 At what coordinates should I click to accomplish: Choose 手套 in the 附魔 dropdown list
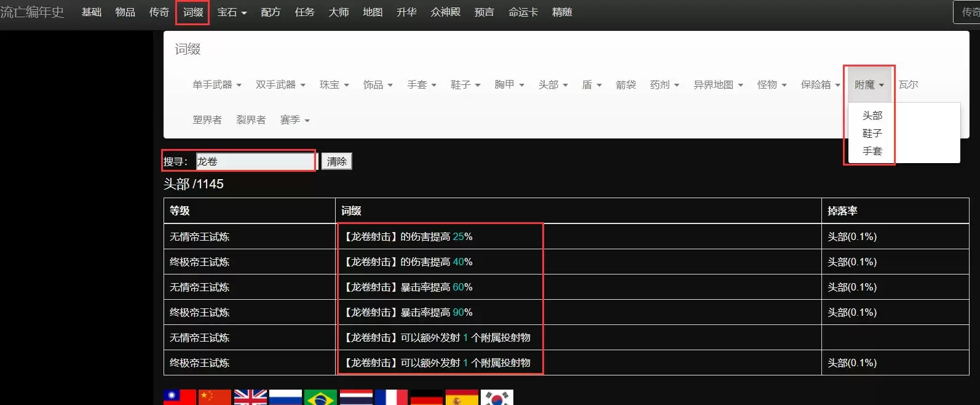tap(872, 151)
